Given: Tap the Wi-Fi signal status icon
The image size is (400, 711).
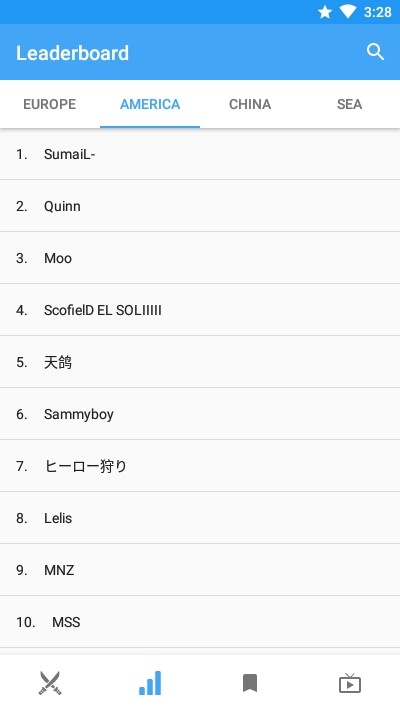Looking at the screenshot, I should click(348, 12).
